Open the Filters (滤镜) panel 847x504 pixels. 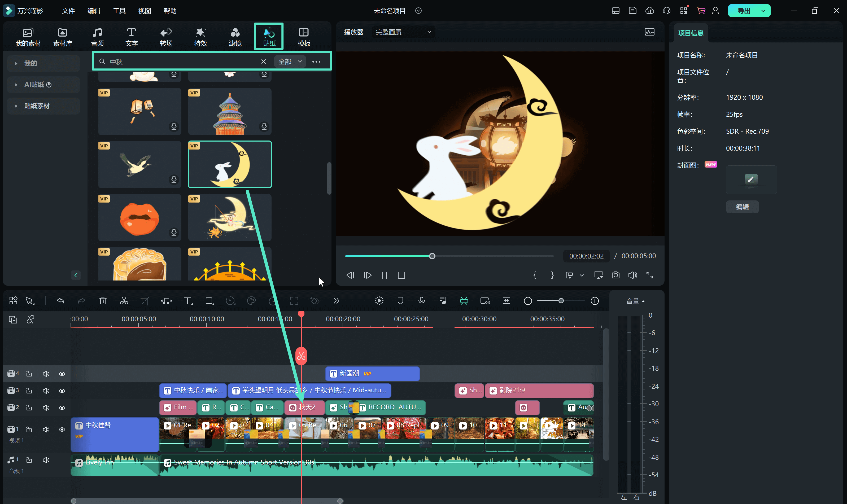[x=235, y=37]
